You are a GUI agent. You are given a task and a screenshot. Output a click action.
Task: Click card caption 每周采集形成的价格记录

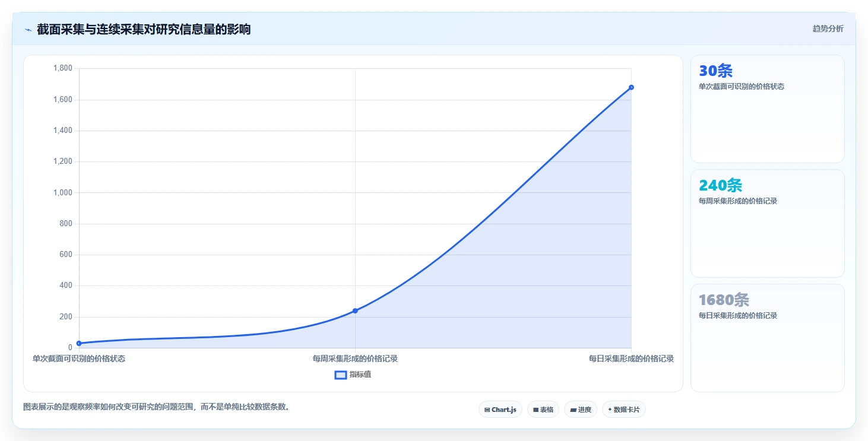coord(738,201)
